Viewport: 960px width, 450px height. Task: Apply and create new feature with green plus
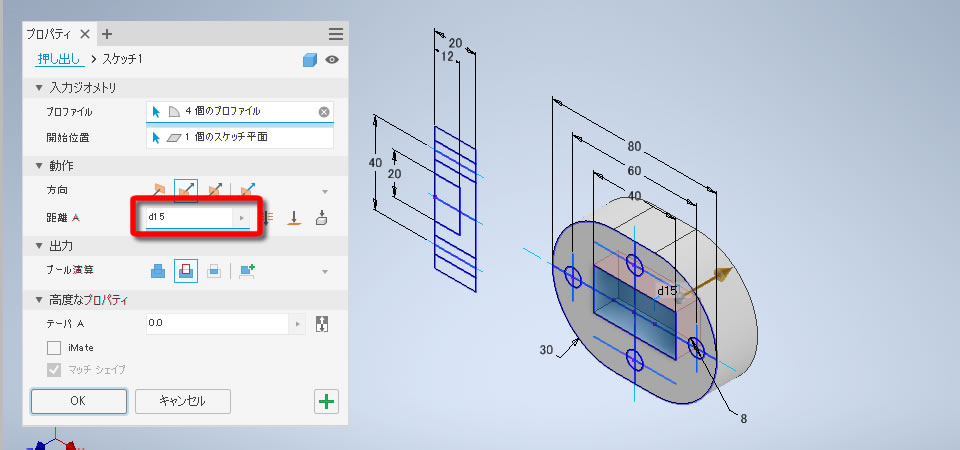click(x=326, y=402)
